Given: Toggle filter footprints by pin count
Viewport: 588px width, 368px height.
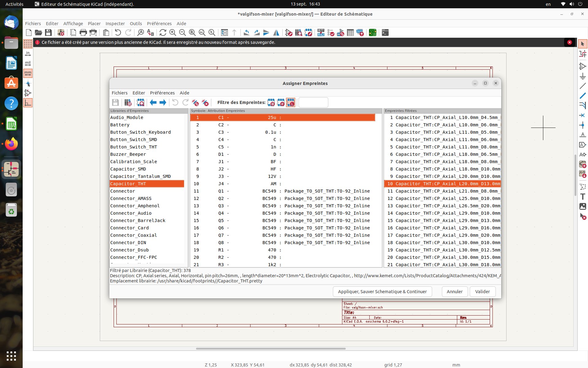Looking at the screenshot, I should (281, 102).
